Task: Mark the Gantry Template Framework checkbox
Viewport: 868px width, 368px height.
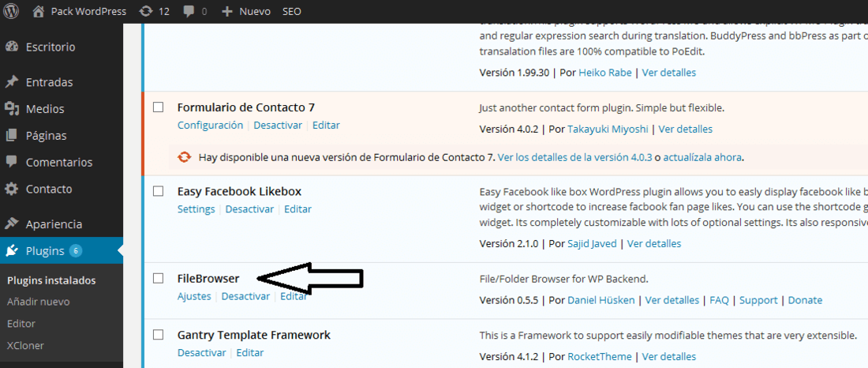Action: pos(159,335)
